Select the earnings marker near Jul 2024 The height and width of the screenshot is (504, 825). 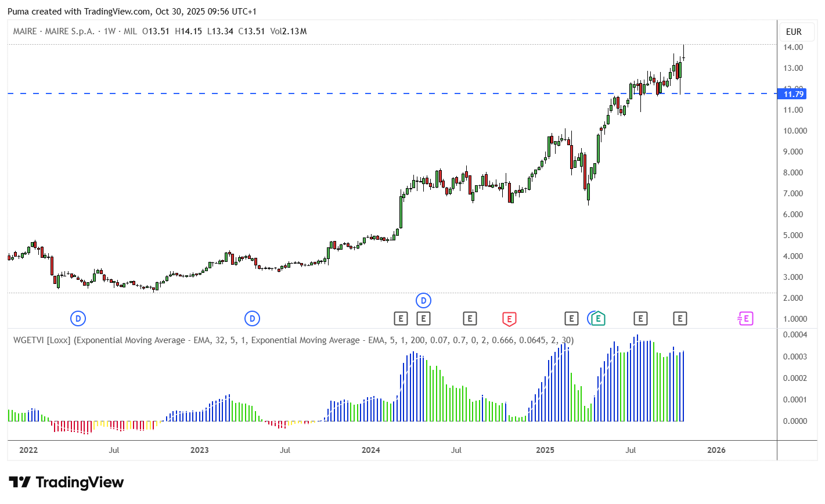470,318
